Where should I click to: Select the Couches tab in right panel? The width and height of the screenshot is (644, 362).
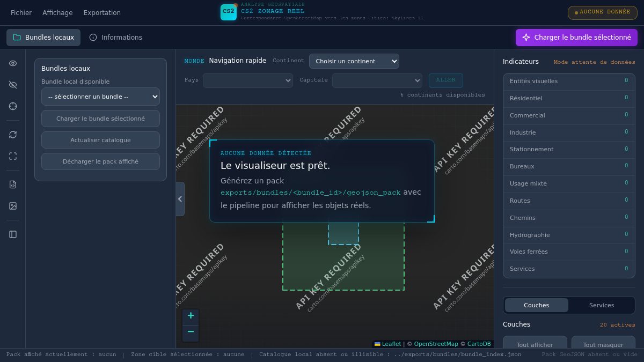(537, 305)
